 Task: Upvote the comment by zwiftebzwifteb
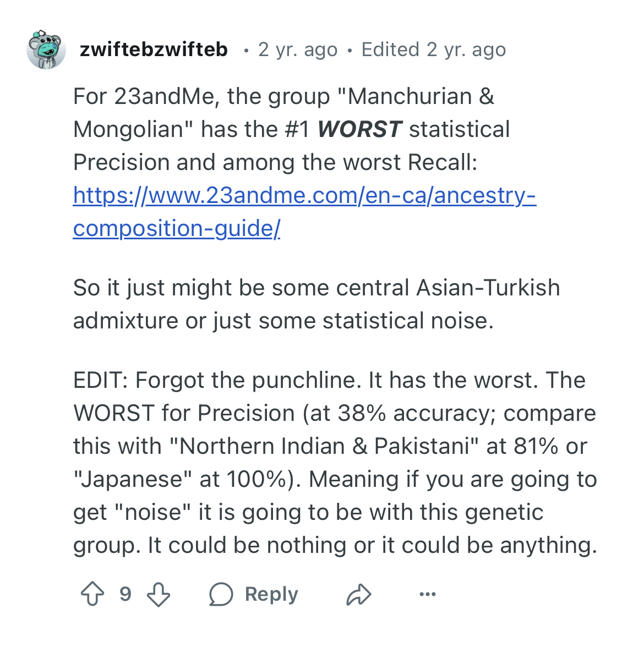tap(92, 594)
